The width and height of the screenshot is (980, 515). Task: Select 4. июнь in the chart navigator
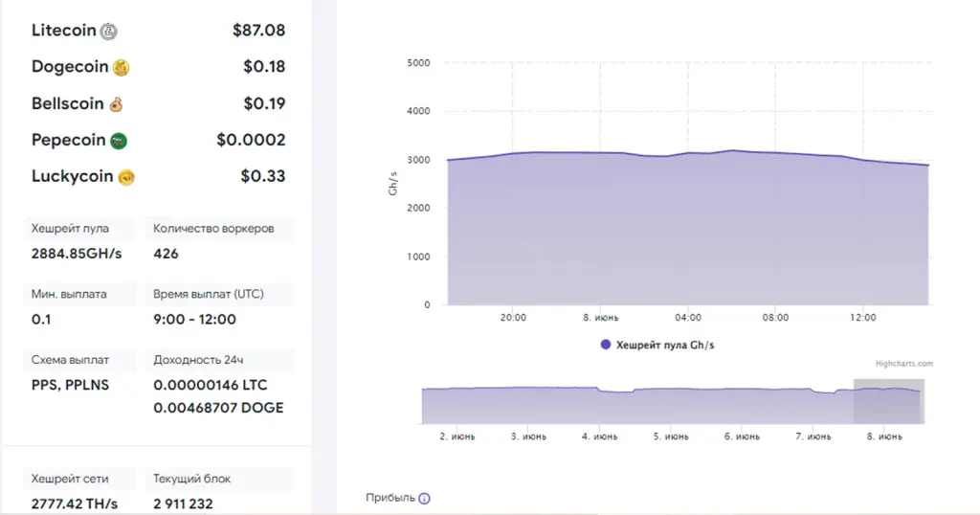599,437
